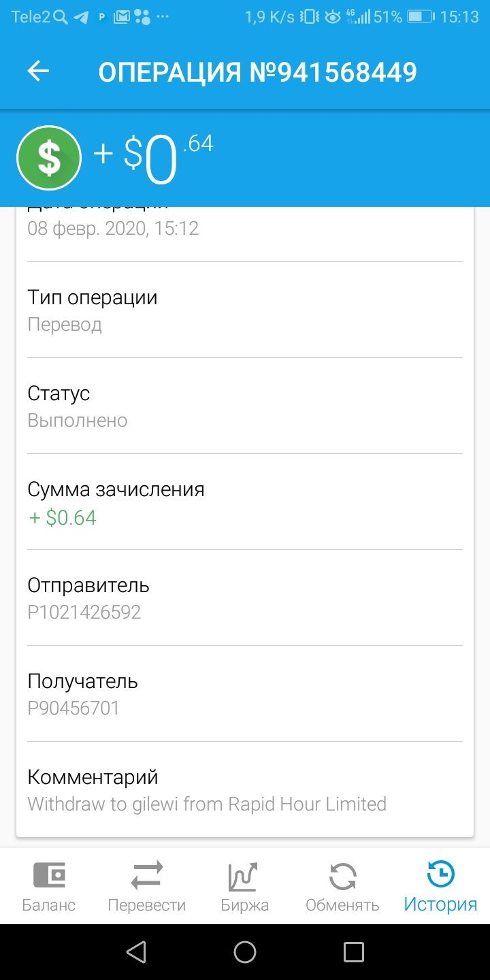Select the Перевести transfer arrows icon
490x980 pixels.
147,875
